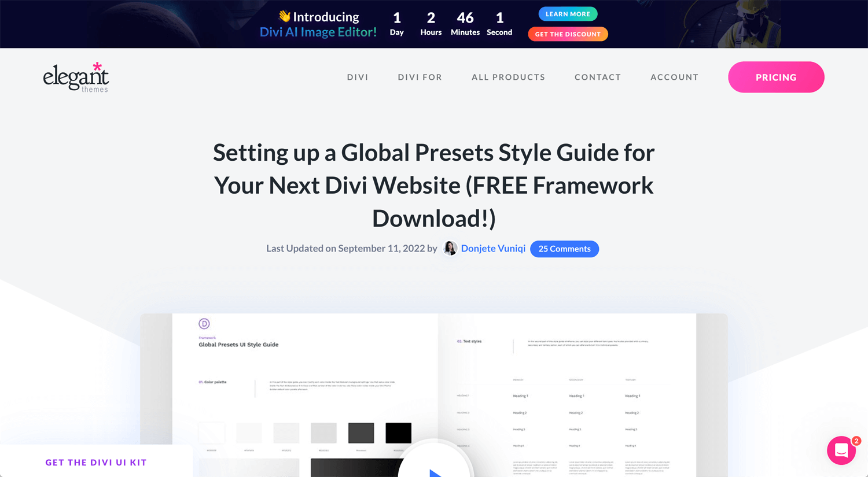Click the Divi AI Image Editor banner text
This screenshot has height=477, width=868.
[318, 32]
